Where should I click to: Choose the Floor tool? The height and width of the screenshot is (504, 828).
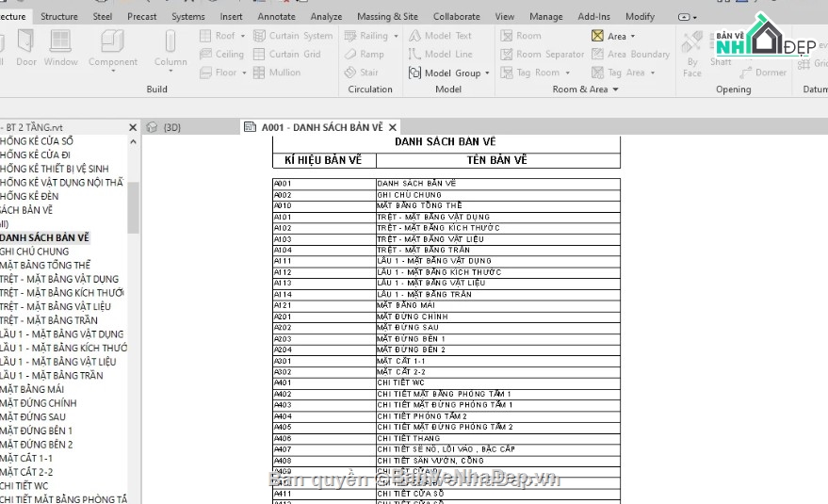pos(219,73)
